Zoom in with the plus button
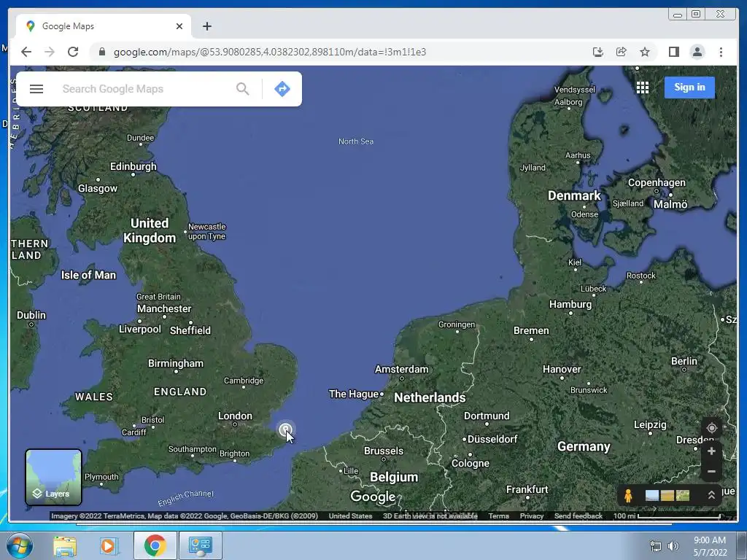The width and height of the screenshot is (747, 560). (711, 451)
